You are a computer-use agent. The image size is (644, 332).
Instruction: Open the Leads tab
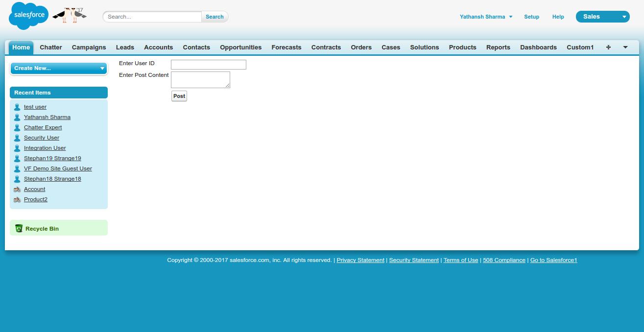(125, 47)
